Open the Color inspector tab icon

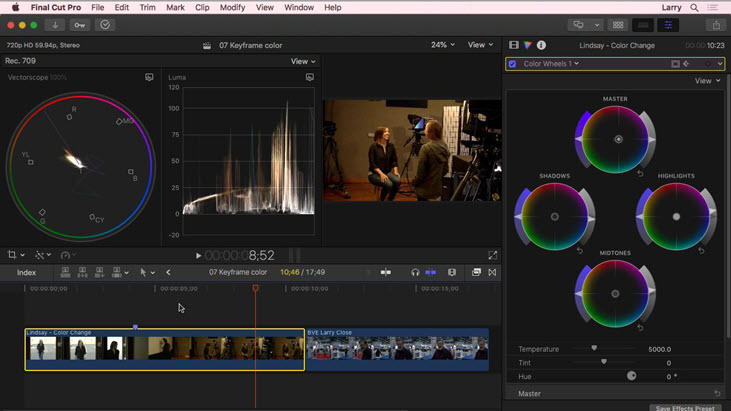click(x=527, y=45)
